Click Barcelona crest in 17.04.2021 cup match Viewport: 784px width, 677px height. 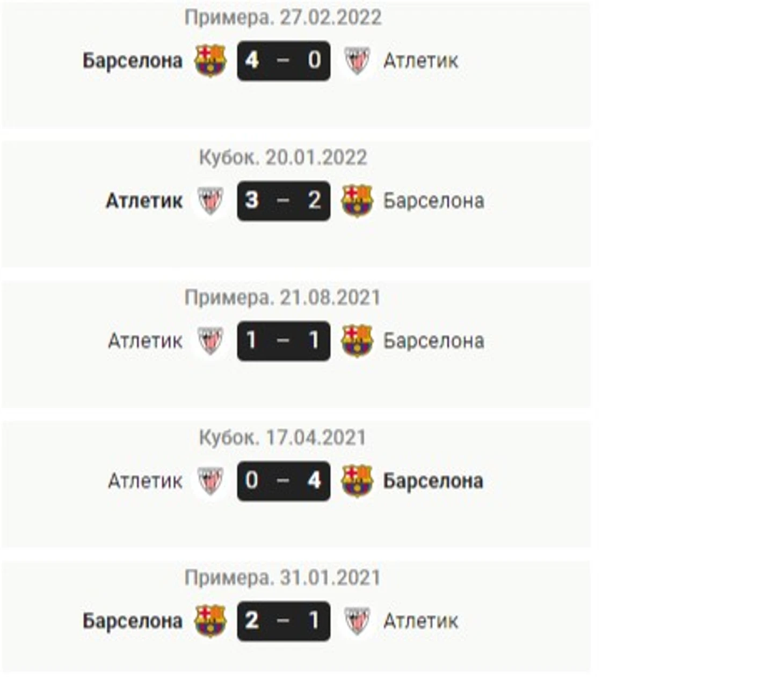[357, 481]
